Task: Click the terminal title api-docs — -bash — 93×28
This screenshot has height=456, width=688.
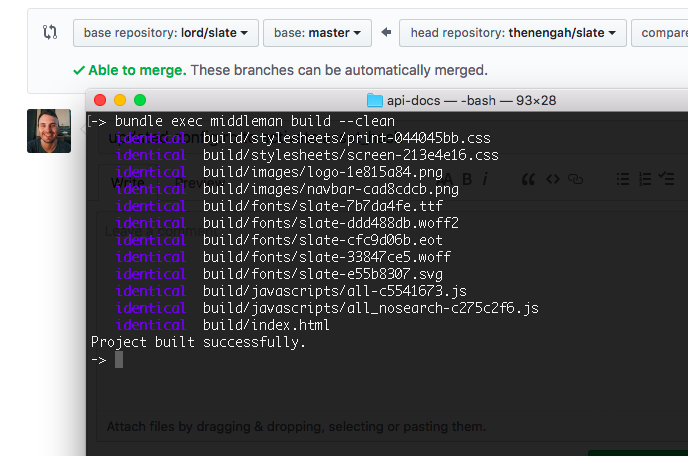Action: coord(471,101)
